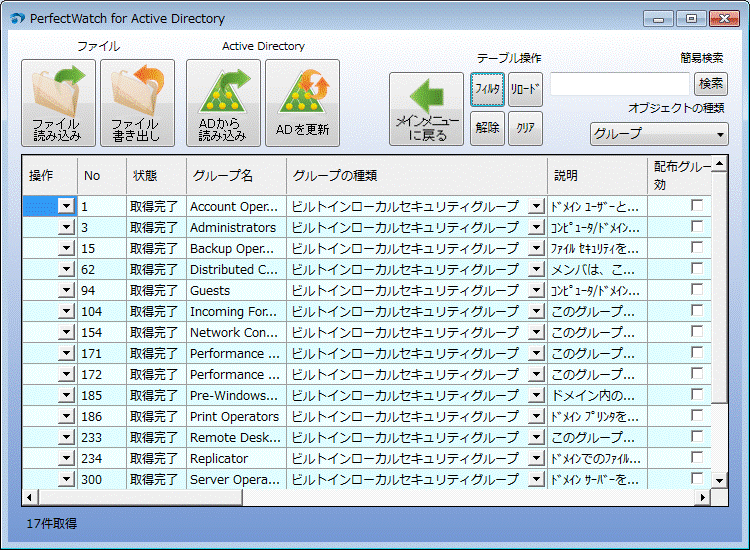This screenshot has width=750, height=550.
Task: Sort by the グループ名 column header
Action: pos(235,175)
